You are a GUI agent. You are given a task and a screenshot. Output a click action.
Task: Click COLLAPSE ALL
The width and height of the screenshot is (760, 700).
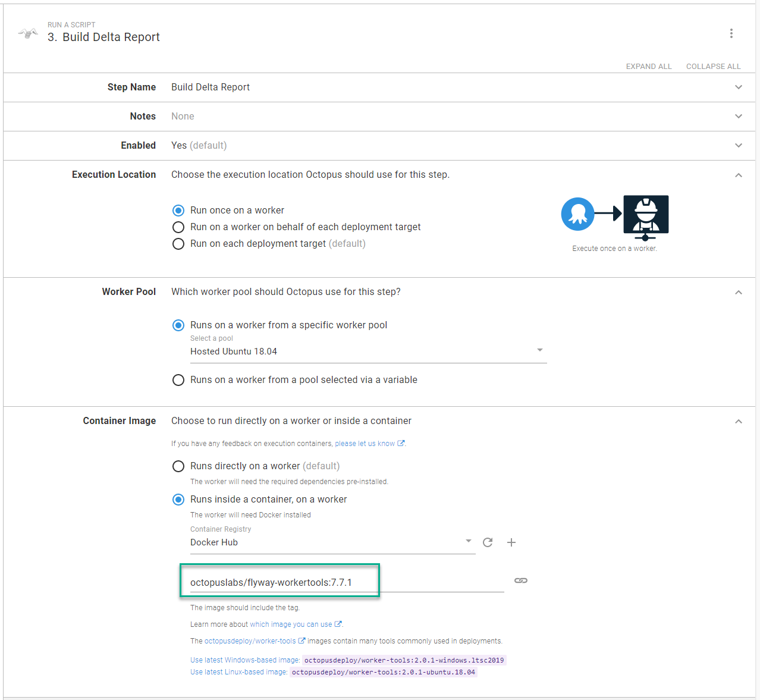713,66
